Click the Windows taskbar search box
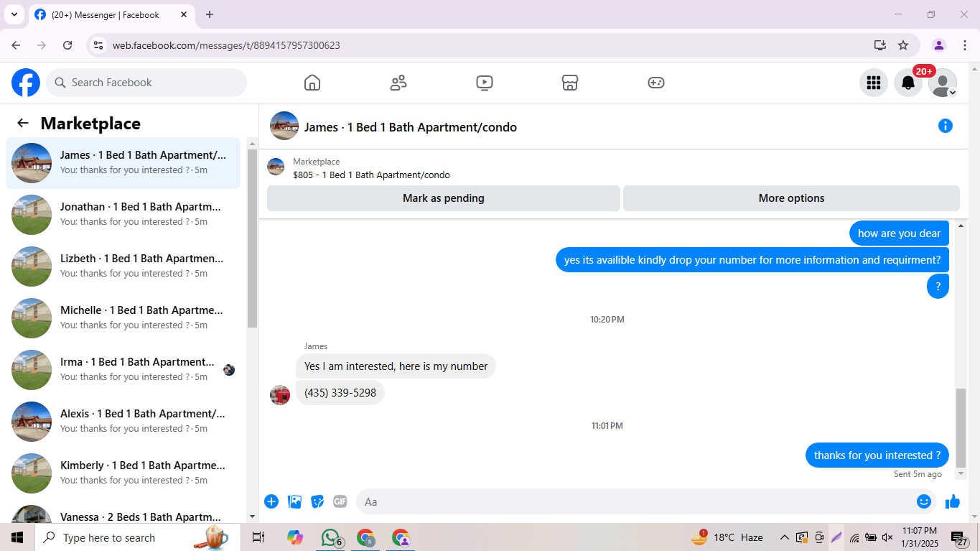Image resolution: width=980 pixels, height=551 pixels. click(x=138, y=537)
